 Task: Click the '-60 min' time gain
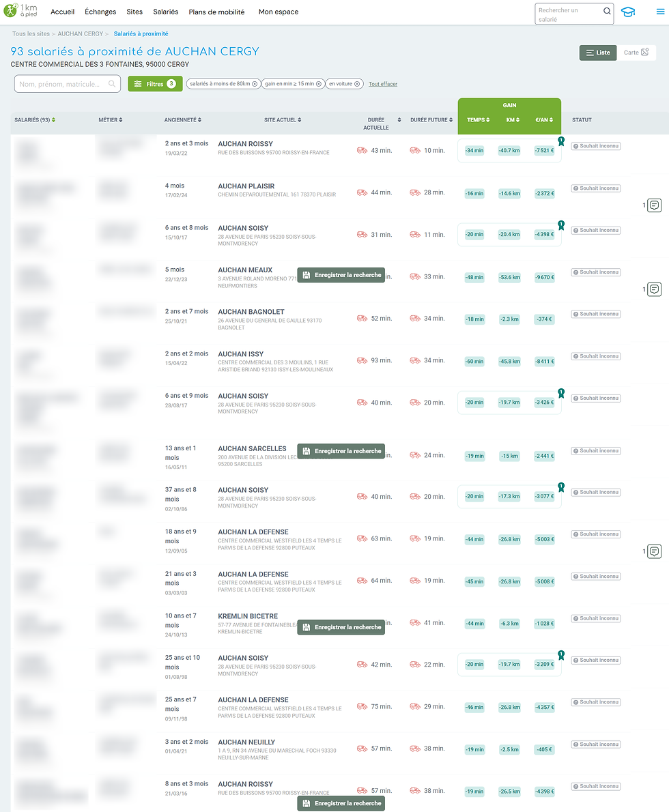[x=474, y=362]
